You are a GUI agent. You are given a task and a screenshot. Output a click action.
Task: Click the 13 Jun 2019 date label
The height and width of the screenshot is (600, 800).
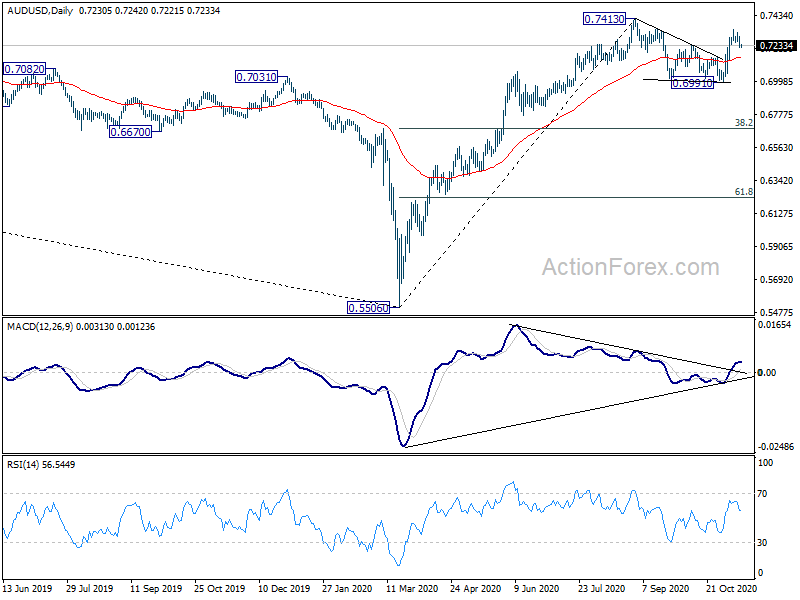(x=28, y=588)
